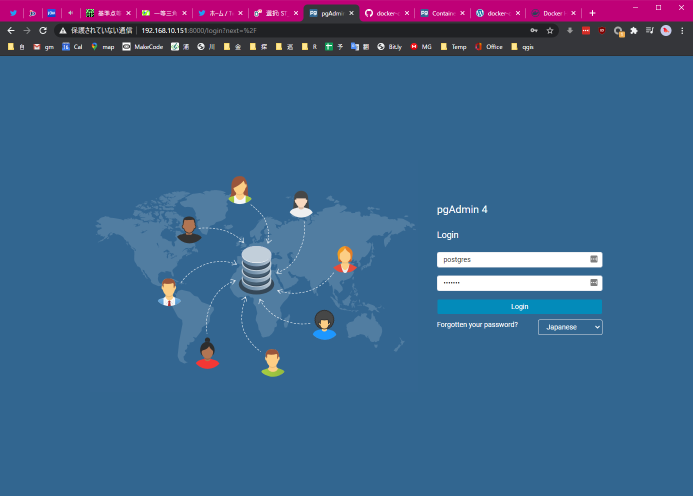Open the Office bookmark folder
Screen dimensions: 693x496
coord(489,47)
